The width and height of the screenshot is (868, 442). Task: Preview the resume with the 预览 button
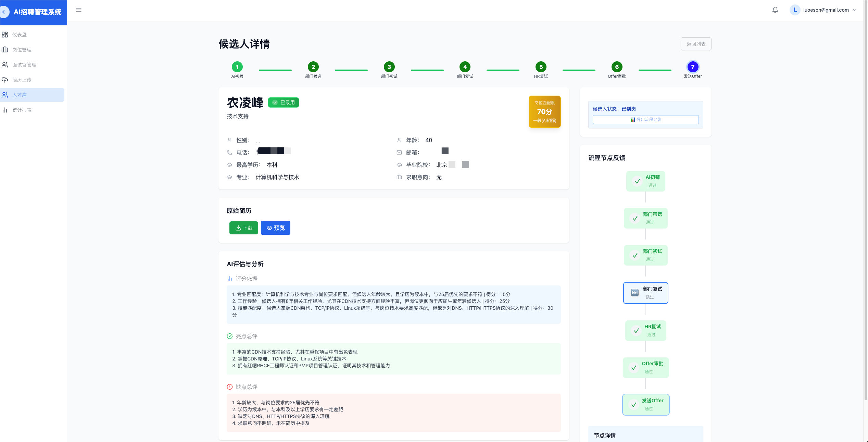tap(276, 228)
